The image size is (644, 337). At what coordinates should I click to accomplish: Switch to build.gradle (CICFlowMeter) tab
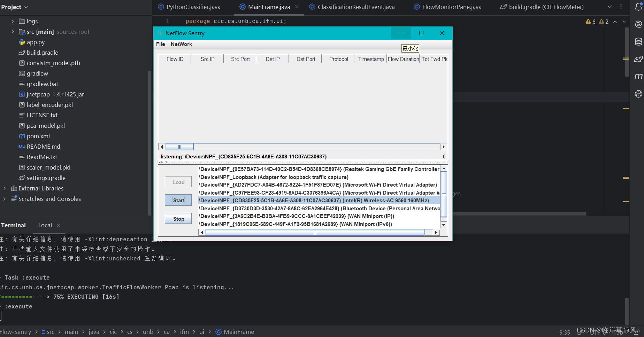point(542,7)
